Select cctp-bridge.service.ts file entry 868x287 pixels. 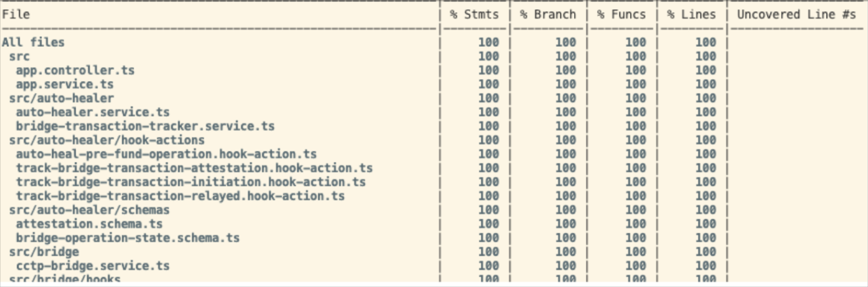93,266
